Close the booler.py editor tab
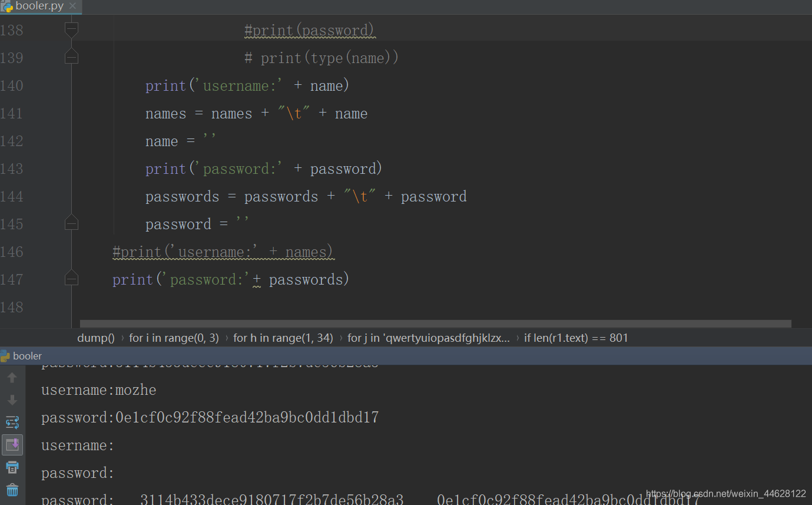The width and height of the screenshot is (812, 505). pyautogui.click(x=72, y=6)
